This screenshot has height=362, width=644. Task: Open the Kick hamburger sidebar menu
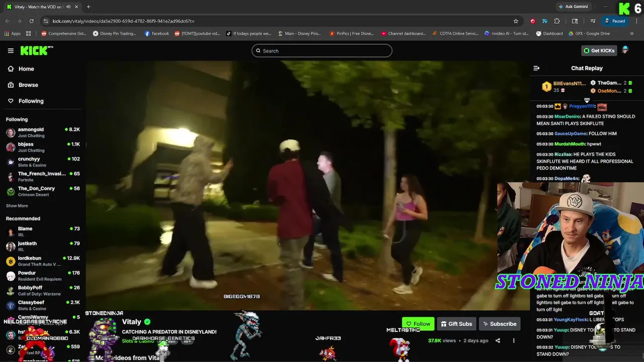[11, 51]
